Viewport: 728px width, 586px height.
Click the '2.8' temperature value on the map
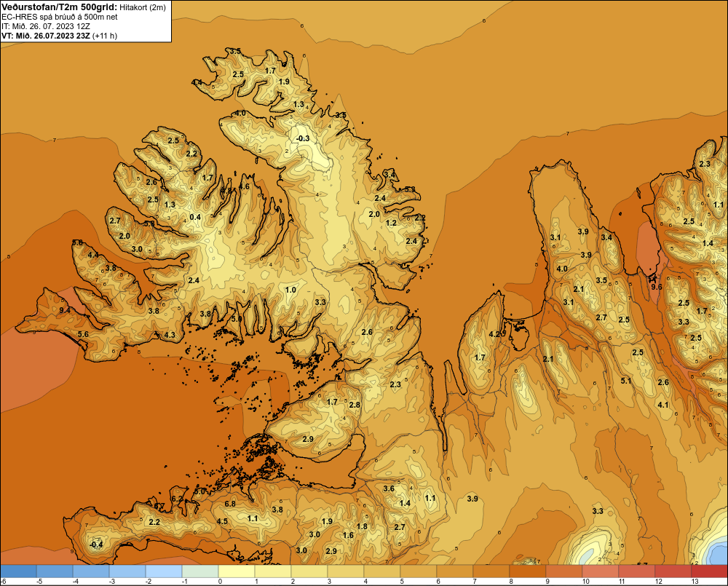click(355, 405)
